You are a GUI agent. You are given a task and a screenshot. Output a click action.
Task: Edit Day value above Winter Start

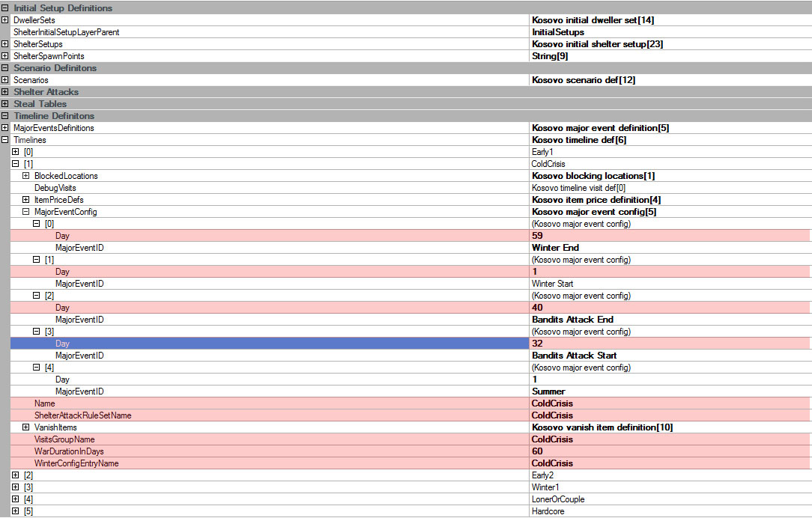[x=670, y=272]
